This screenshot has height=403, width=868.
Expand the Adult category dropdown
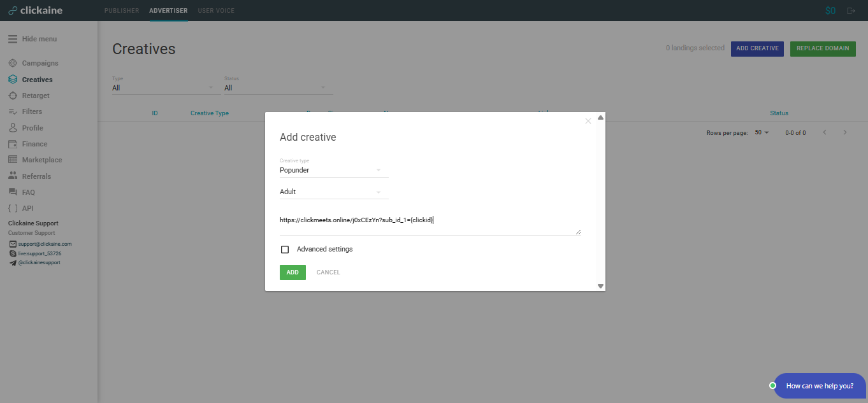(x=333, y=192)
